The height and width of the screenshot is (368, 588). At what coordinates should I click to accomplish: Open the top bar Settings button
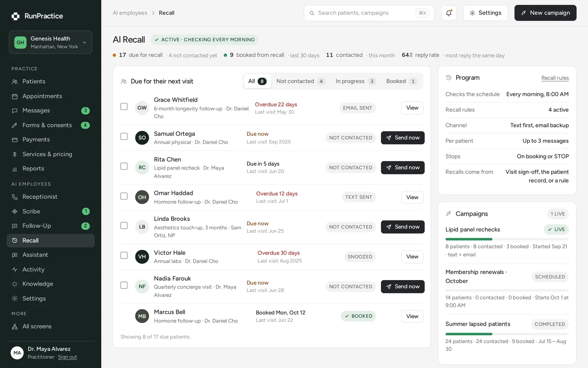tap(485, 13)
